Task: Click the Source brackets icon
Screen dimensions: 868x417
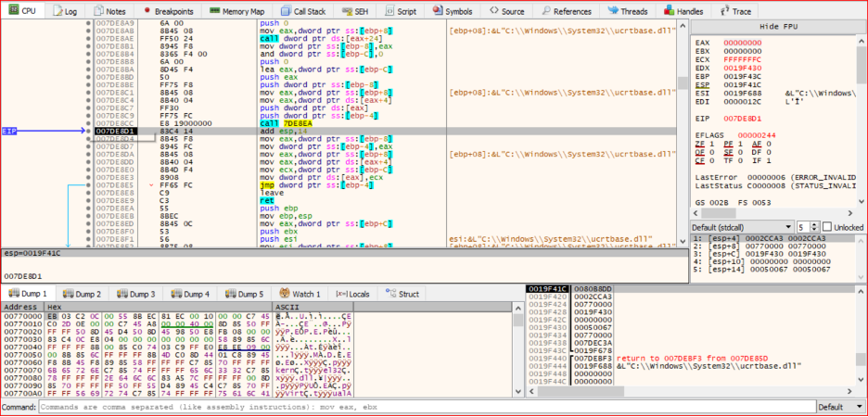Action: (x=493, y=10)
